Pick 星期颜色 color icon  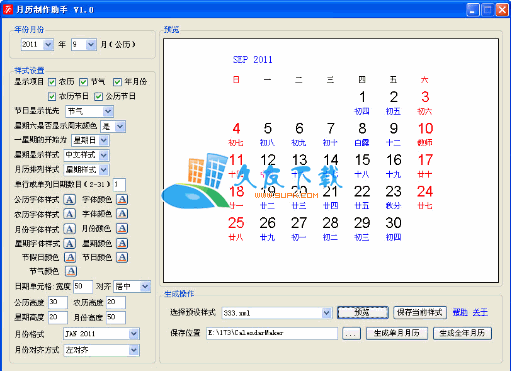click(122, 243)
